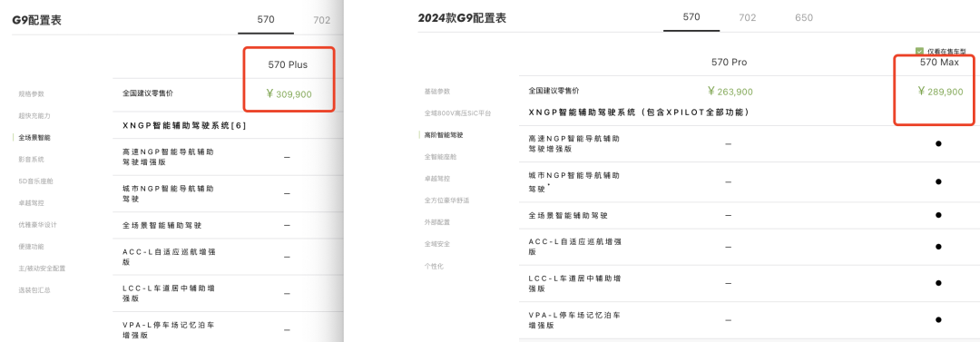Select 高阶智能驾驶 in the sidebar

[443, 134]
